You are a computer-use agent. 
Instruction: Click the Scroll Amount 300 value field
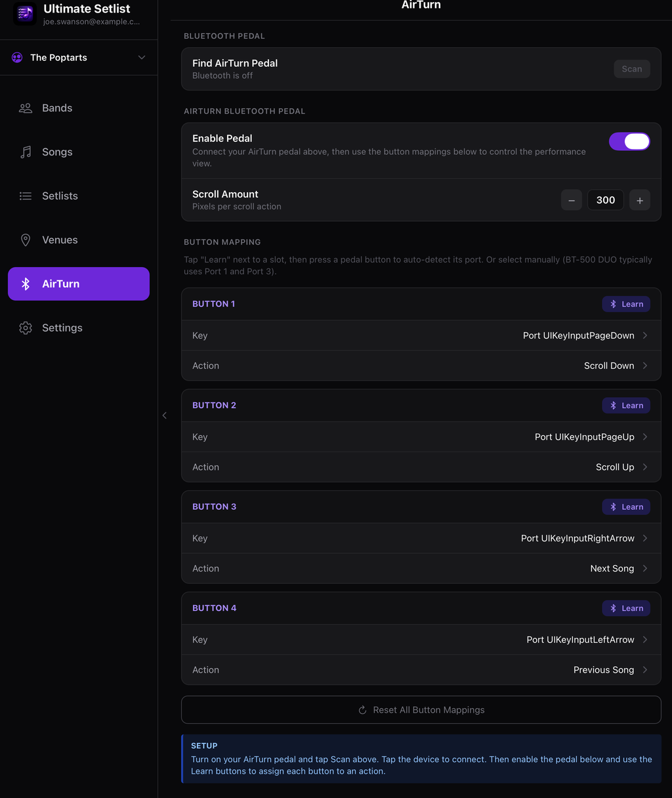pyautogui.click(x=606, y=200)
